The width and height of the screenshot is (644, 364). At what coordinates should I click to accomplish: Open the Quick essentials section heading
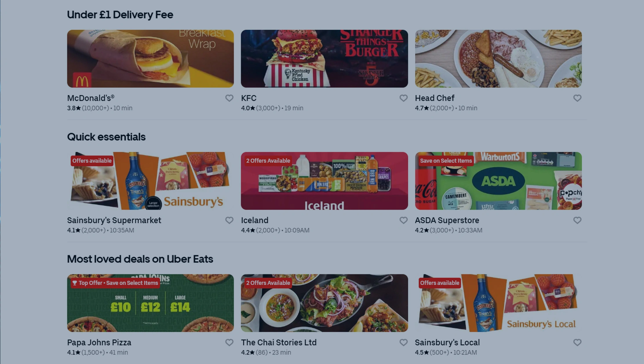(x=106, y=137)
